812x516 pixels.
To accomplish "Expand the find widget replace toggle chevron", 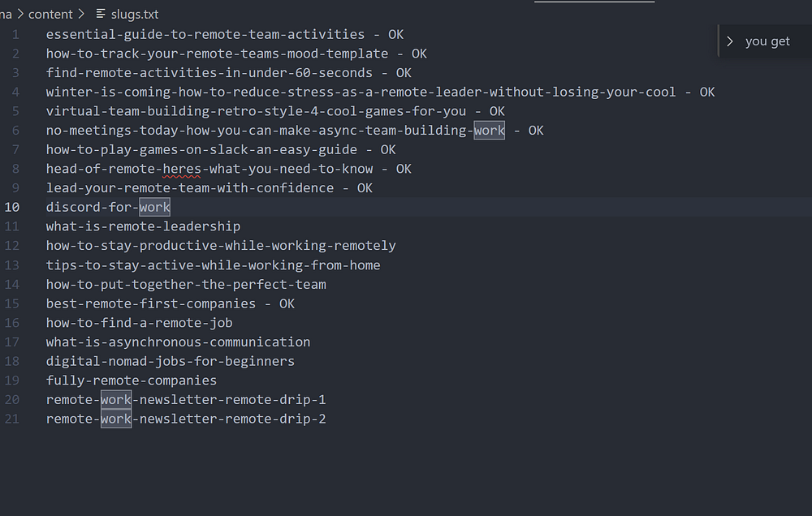I will pos(730,41).
